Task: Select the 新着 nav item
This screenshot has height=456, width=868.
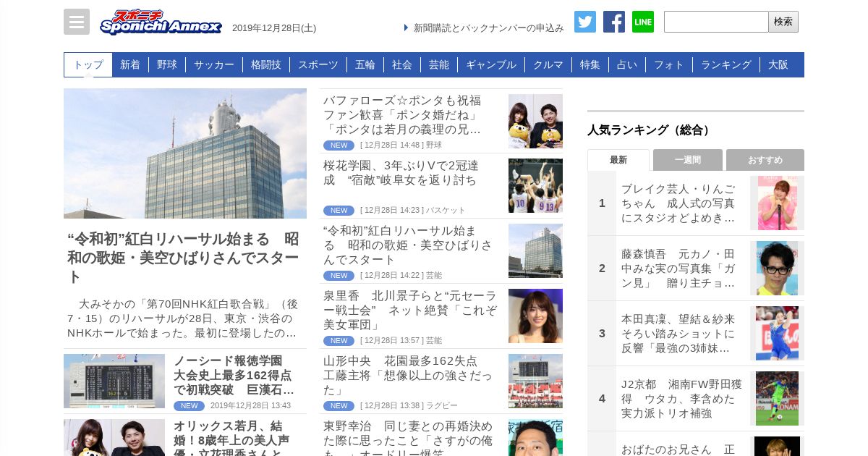Action: (130, 64)
